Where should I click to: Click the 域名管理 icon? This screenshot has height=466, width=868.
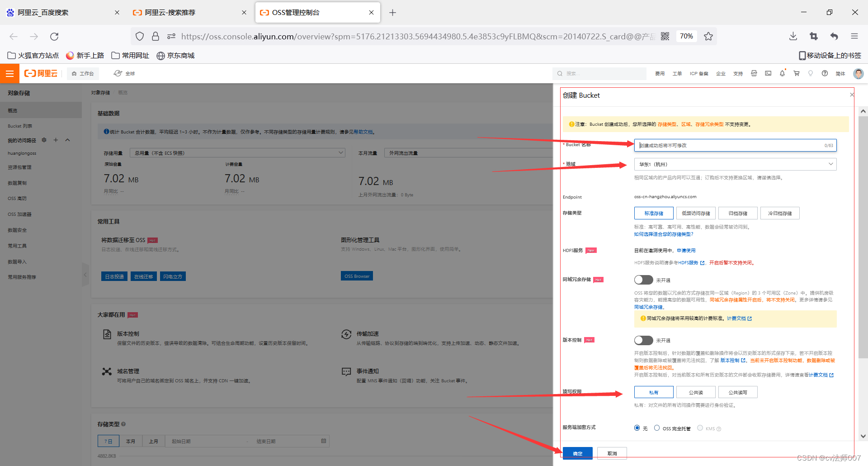click(x=107, y=371)
